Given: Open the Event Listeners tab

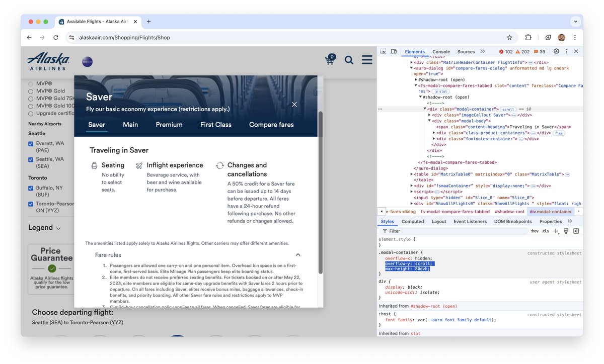Looking at the screenshot, I should (x=470, y=222).
